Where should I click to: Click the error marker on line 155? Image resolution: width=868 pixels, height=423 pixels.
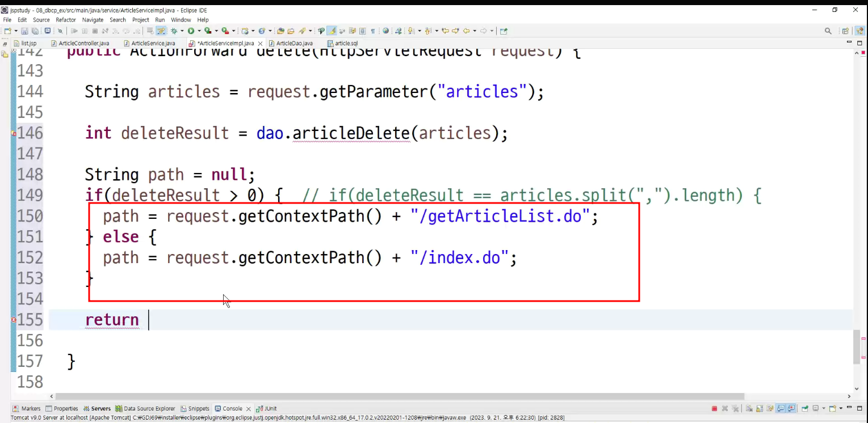pyautogui.click(x=14, y=320)
